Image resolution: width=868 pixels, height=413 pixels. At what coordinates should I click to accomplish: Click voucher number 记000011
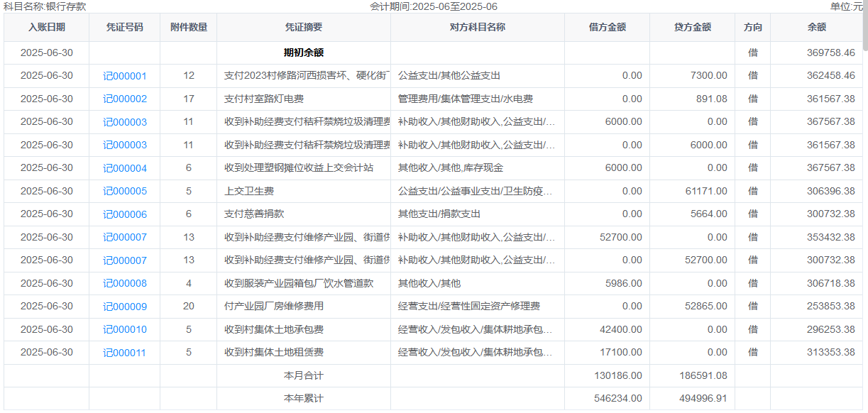(124, 353)
